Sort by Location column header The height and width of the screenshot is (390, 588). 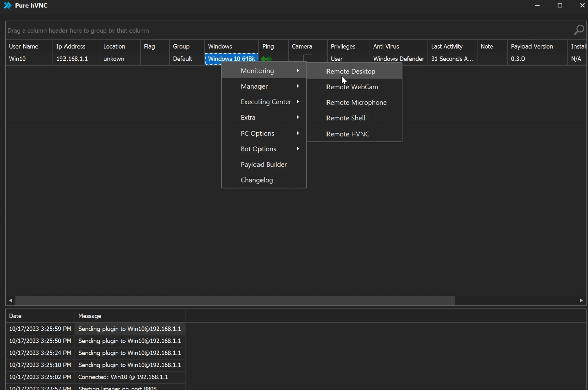[x=120, y=46]
